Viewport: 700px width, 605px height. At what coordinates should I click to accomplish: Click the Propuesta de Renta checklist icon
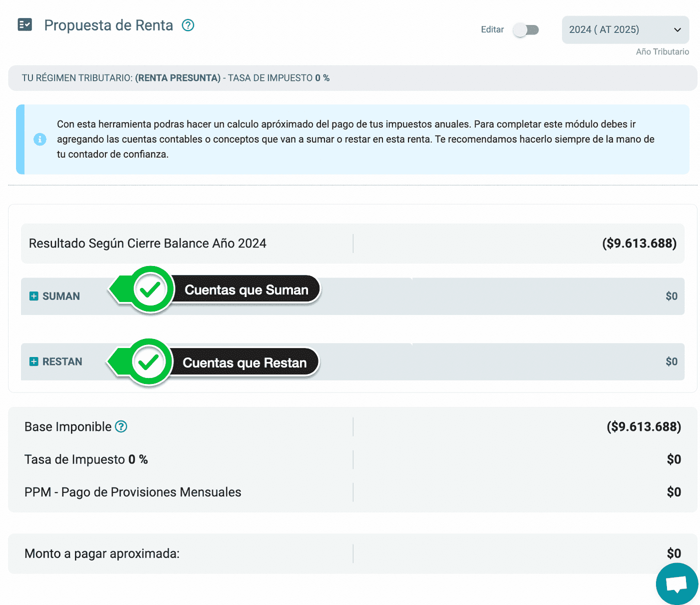pos(24,24)
